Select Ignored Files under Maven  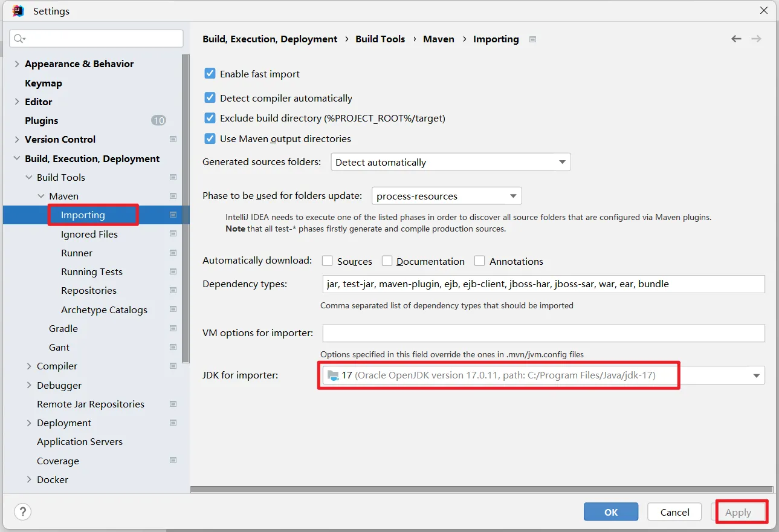pos(89,234)
